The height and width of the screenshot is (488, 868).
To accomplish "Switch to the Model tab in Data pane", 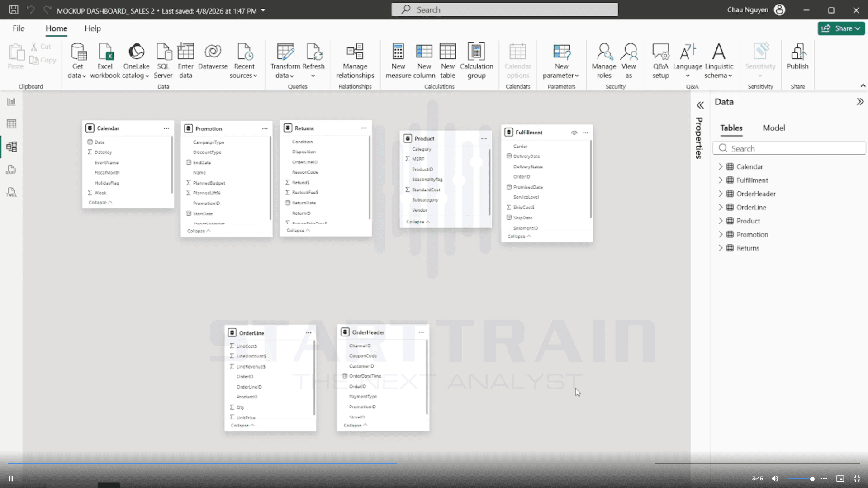I will pyautogui.click(x=773, y=128).
